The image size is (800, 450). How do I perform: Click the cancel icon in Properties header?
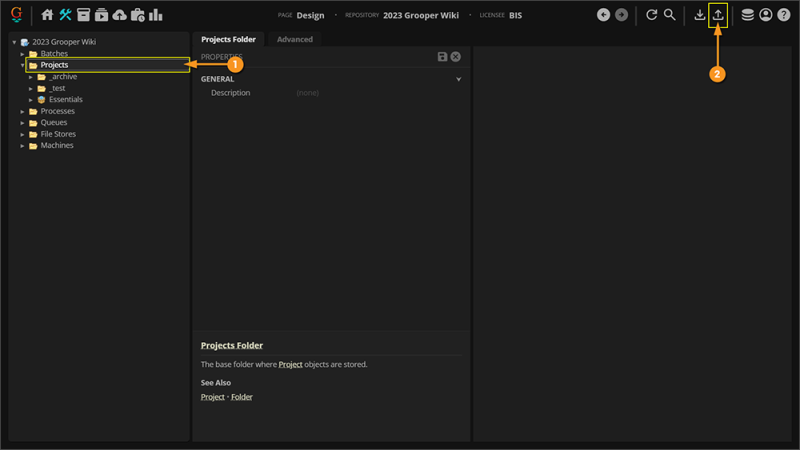pyautogui.click(x=456, y=57)
